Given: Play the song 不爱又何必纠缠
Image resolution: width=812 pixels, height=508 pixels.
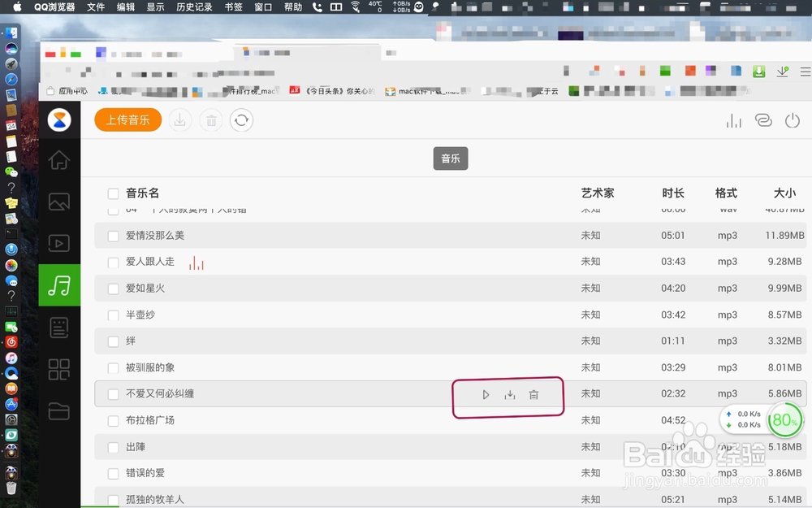Looking at the screenshot, I should coord(486,395).
